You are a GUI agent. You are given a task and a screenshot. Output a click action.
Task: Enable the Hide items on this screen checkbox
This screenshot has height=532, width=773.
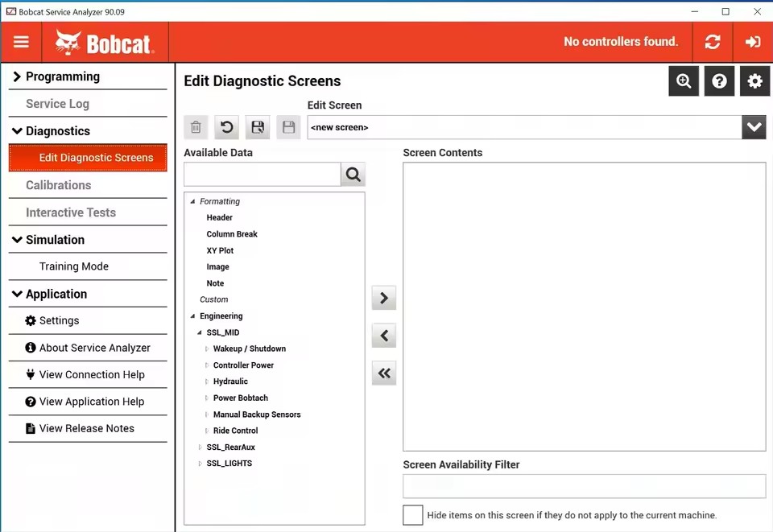coord(412,515)
